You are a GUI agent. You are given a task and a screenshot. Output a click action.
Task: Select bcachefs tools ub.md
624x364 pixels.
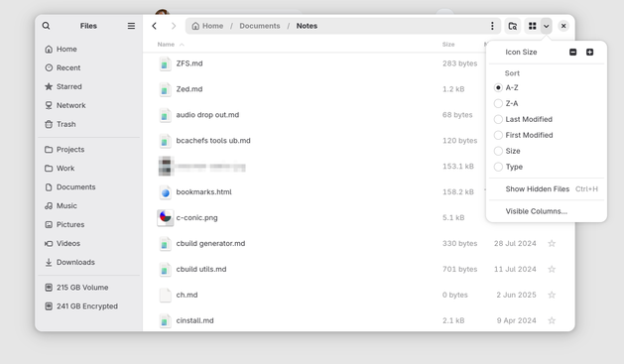click(213, 141)
